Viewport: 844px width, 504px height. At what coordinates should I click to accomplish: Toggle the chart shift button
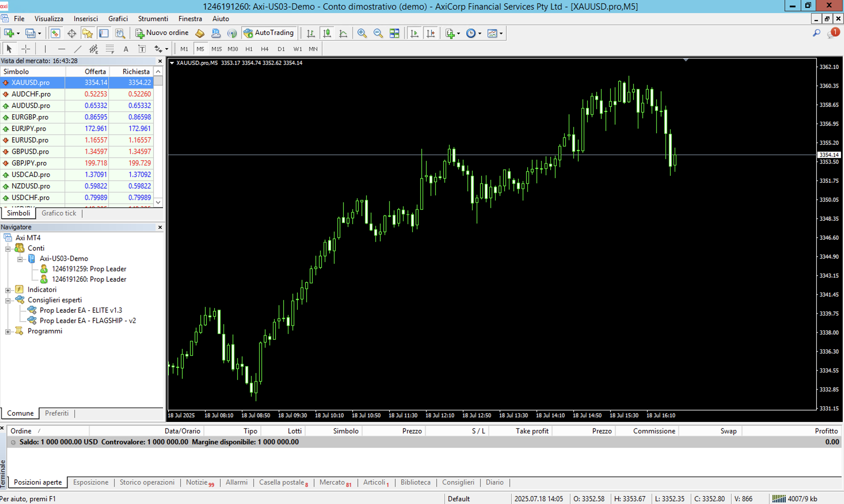[x=431, y=33]
